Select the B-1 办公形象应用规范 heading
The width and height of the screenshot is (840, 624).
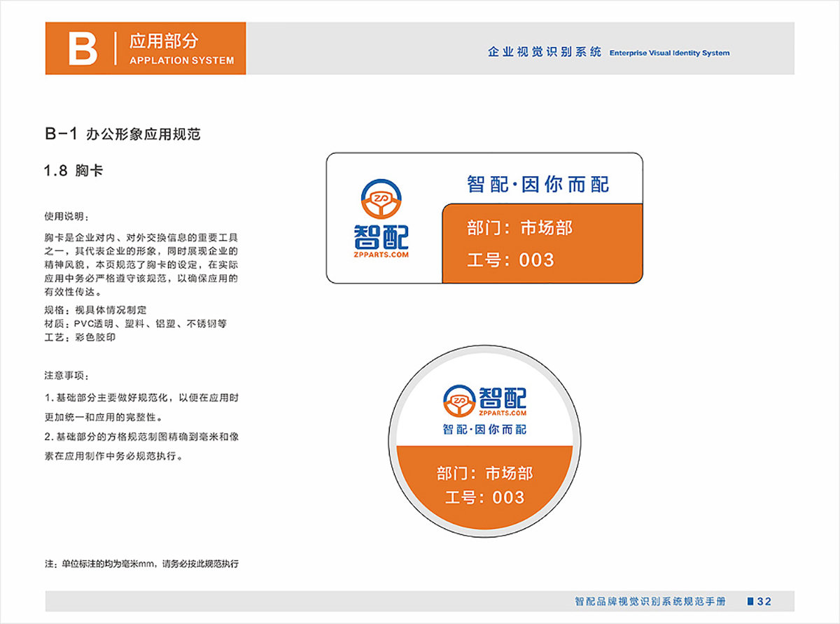[122, 134]
